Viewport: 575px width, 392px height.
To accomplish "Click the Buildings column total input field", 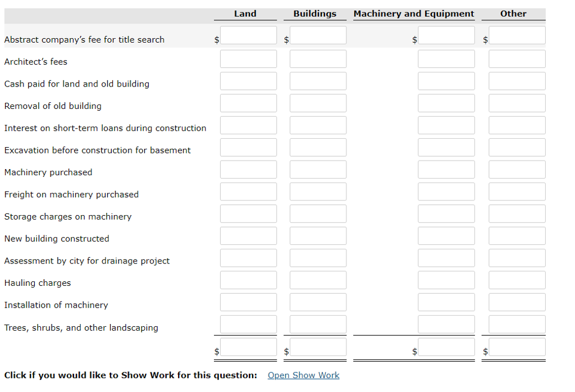I will click(318, 348).
